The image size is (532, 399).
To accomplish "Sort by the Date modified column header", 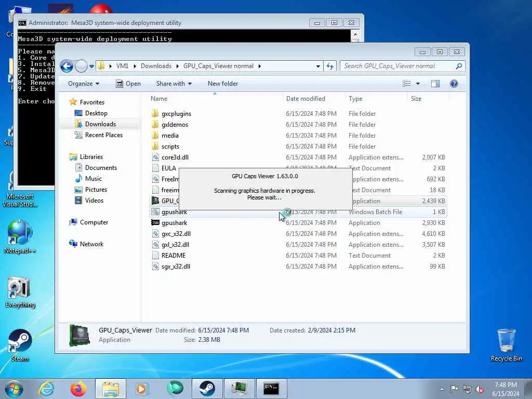I will click(305, 99).
